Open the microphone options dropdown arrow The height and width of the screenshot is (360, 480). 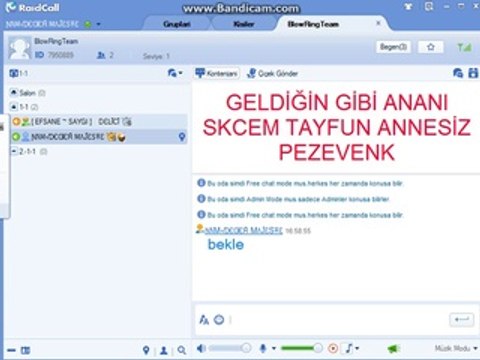[274, 348]
